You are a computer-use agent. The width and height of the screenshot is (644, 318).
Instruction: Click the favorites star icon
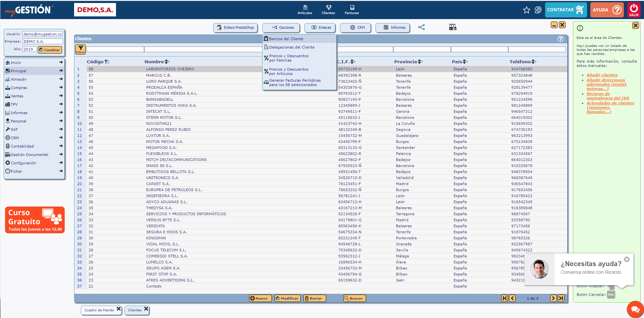tap(526, 10)
